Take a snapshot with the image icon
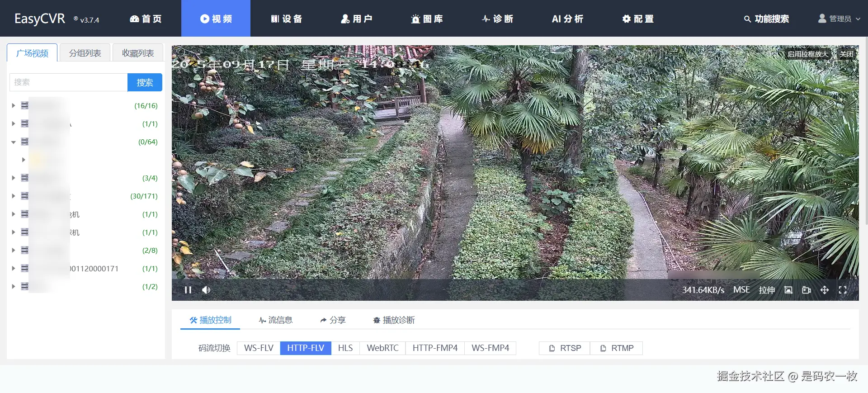Viewport: 868px width, 393px height. pos(788,290)
